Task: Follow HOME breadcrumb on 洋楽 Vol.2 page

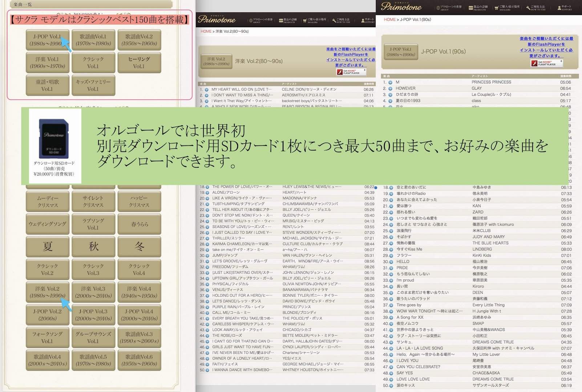Action: [206, 31]
